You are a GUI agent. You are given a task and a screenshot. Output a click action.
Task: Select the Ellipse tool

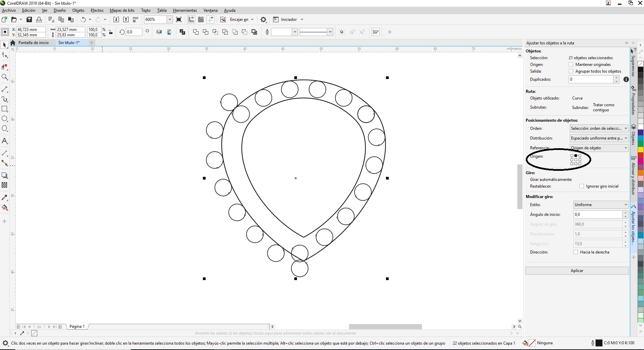tap(5, 119)
